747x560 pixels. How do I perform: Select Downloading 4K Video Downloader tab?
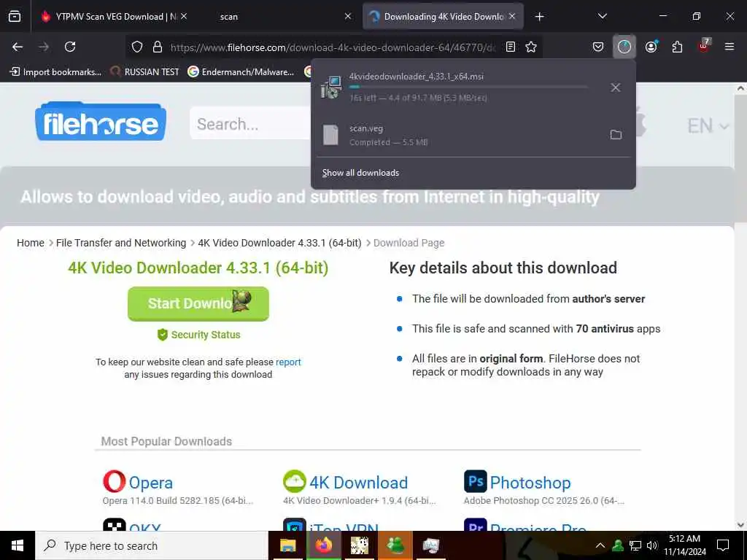coord(444,17)
